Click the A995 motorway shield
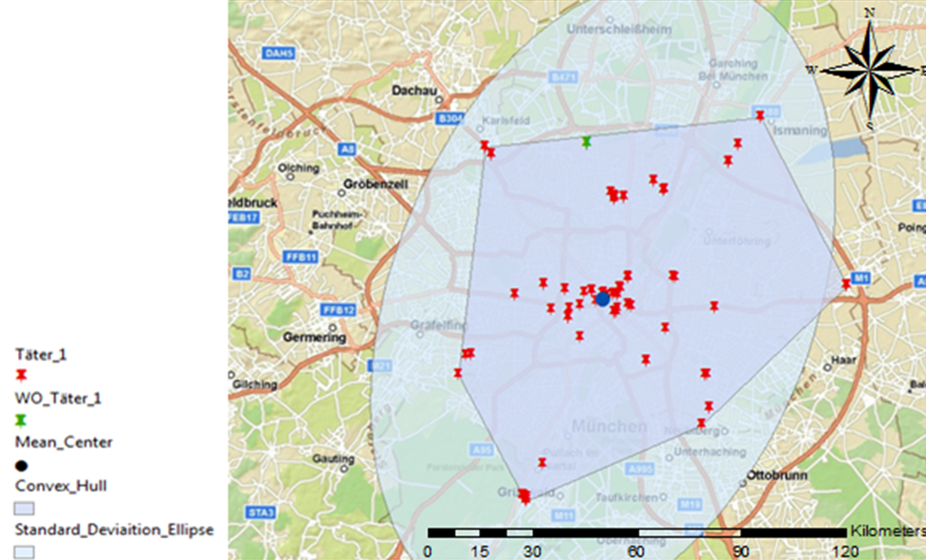The width and height of the screenshot is (926, 560). pos(641,470)
